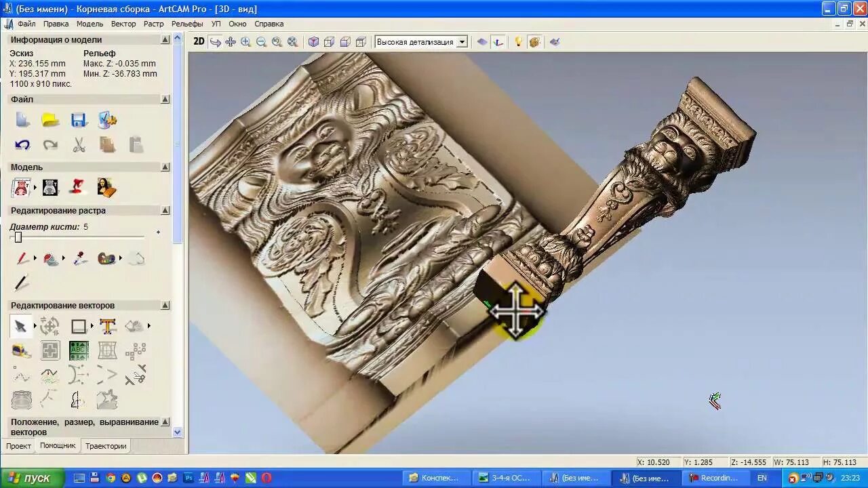Switch to the Проект tab
Image resolution: width=868 pixels, height=488 pixels.
click(18, 446)
